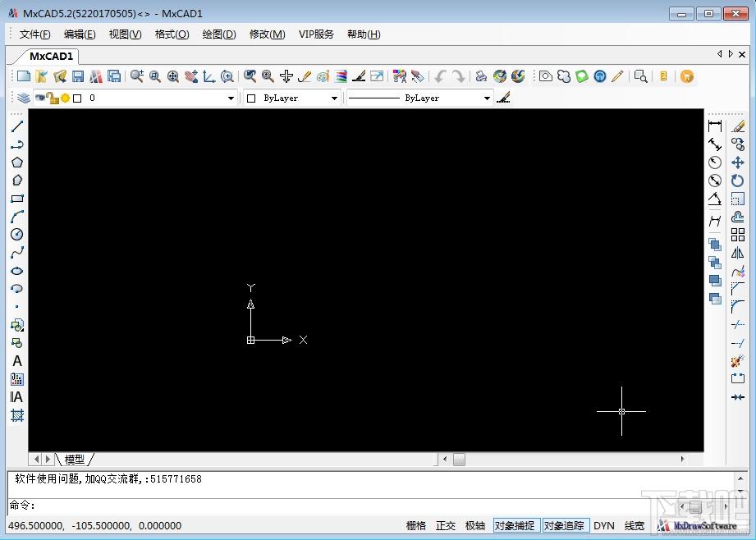
Task: Toggle 栅格 grid mode
Action: click(416, 525)
